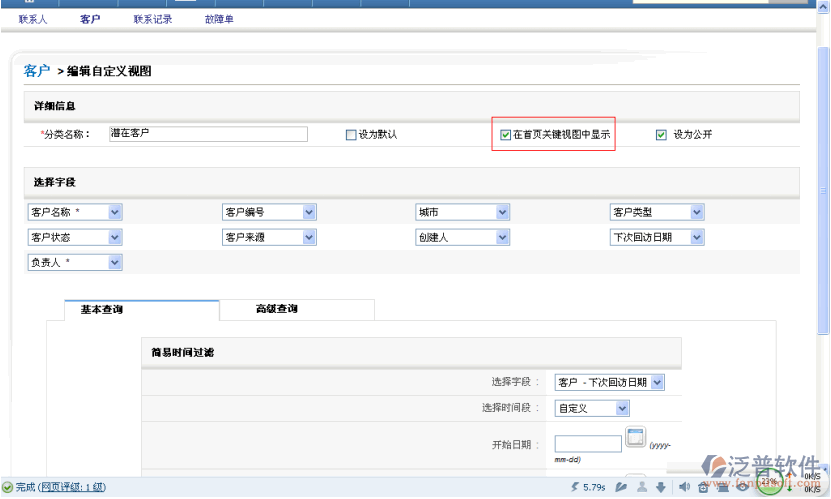The width and height of the screenshot is (831, 499).
Task: Click the page load speed lightning icon
Action: click(574, 487)
